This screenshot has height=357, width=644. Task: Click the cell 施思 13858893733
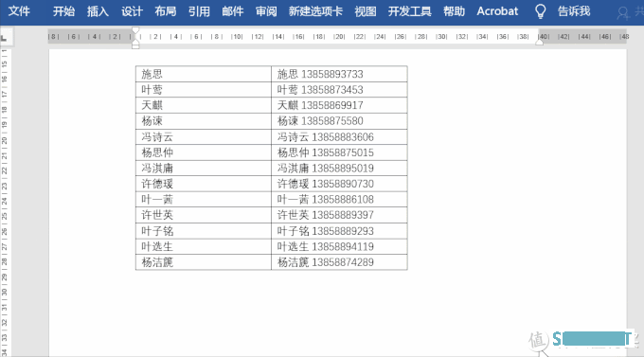click(x=339, y=74)
